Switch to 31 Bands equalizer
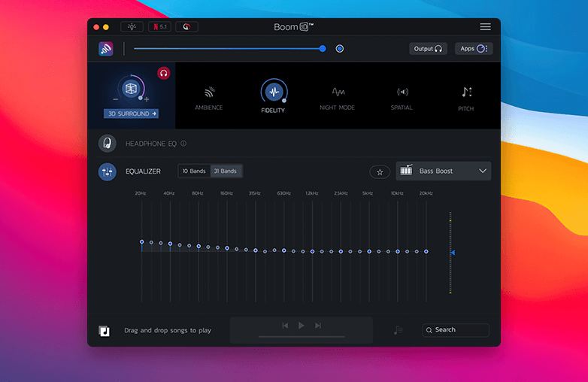The image size is (588, 382). pyautogui.click(x=226, y=171)
